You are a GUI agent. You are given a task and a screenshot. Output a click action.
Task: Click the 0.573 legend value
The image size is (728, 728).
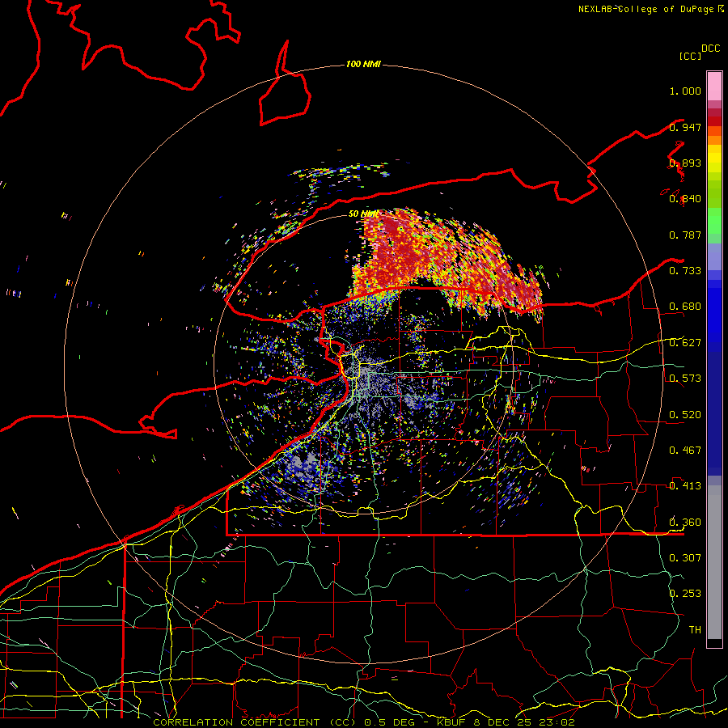[685, 379]
